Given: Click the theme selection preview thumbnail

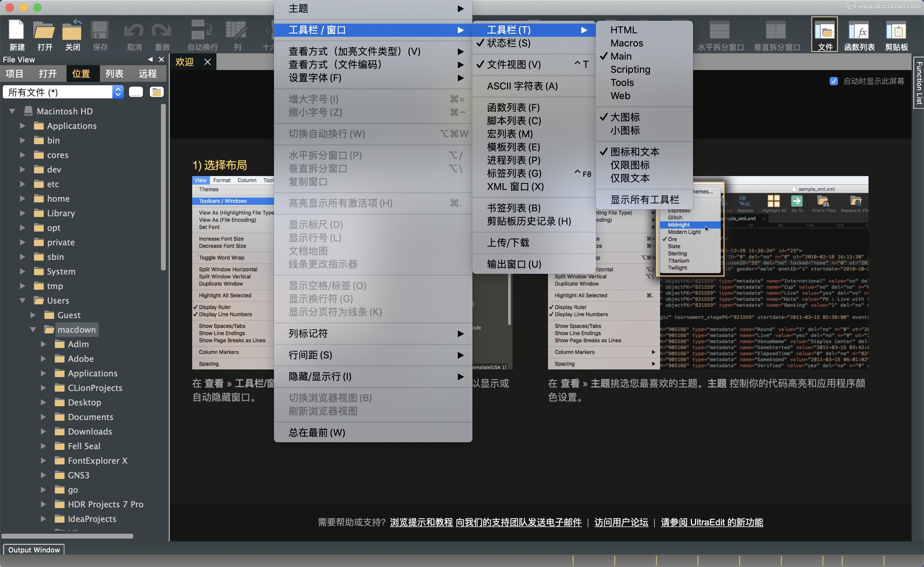Looking at the screenshot, I should point(708,273).
